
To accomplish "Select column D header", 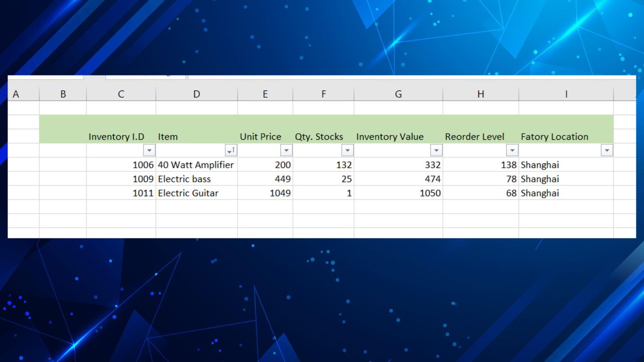I will [197, 94].
